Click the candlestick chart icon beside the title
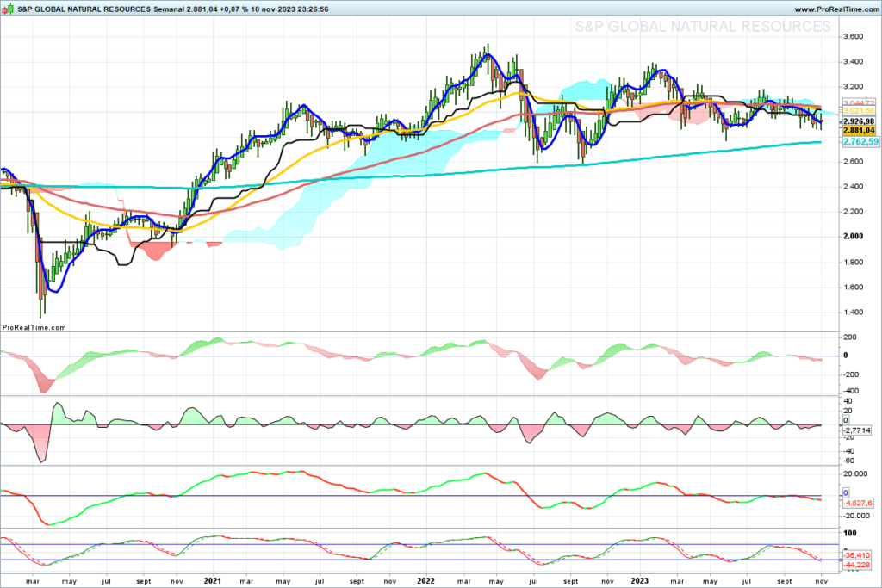The width and height of the screenshot is (882, 588). click(x=9, y=9)
